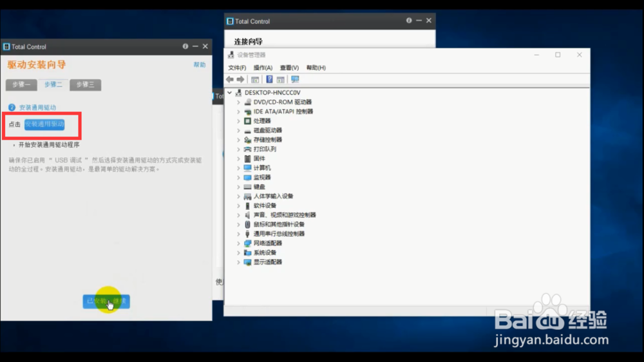Click the scan for hardware changes monitor icon
Image resolution: width=644 pixels, height=362 pixels.
[x=295, y=79]
